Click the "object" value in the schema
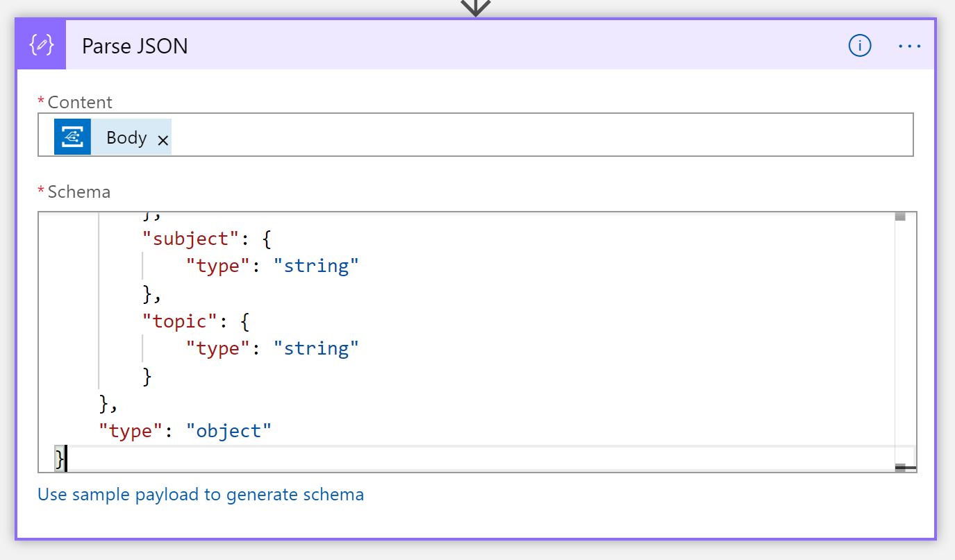The width and height of the screenshot is (955, 560). pyautogui.click(x=229, y=431)
